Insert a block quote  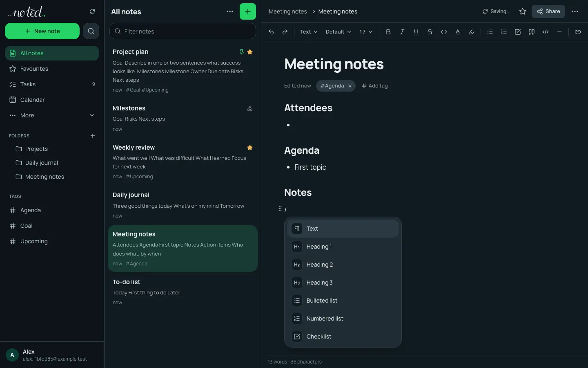point(532,32)
